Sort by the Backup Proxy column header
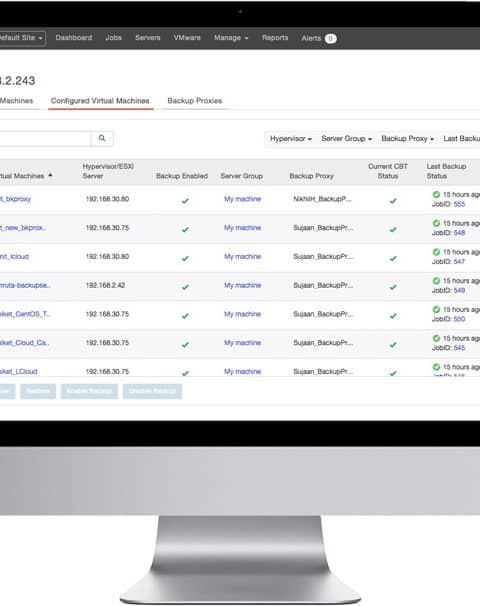The image size is (480, 606). pyautogui.click(x=311, y=176)
